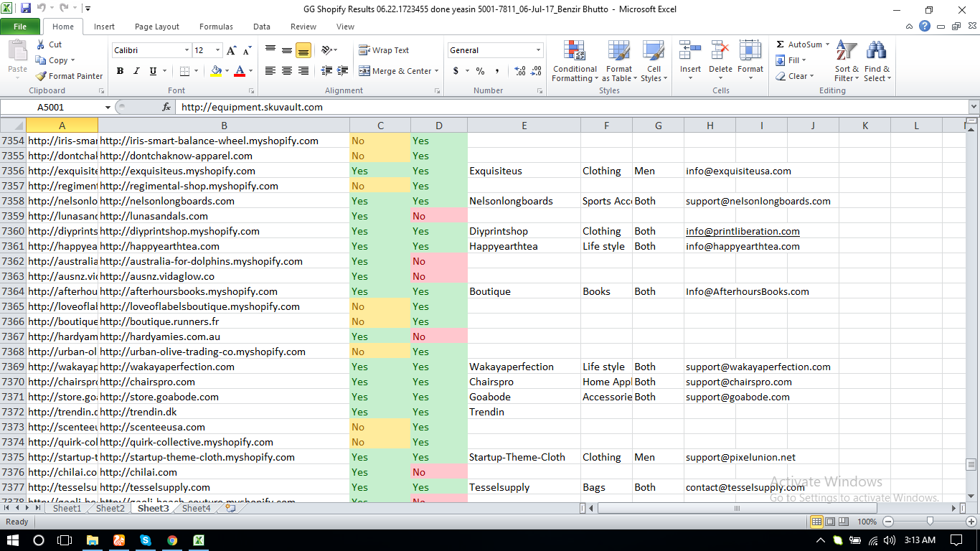Open the Fill Color dropdown arrow

coord(226,72)
